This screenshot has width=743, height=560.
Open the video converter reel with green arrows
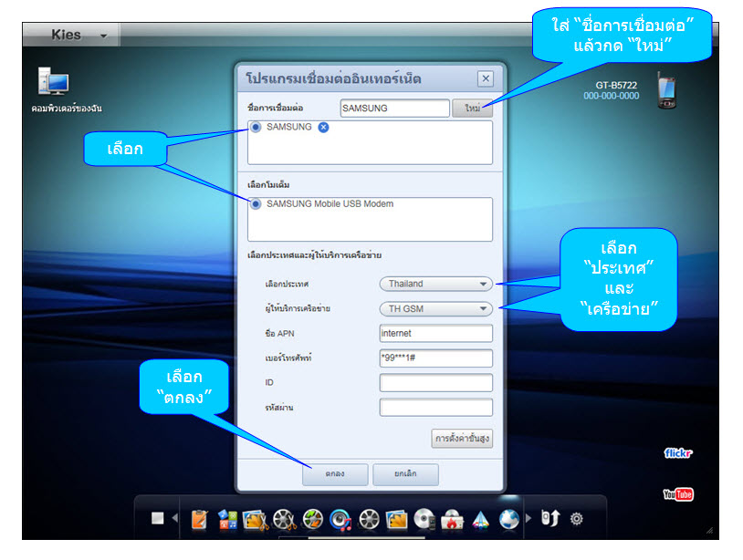[x=313, y=519]
